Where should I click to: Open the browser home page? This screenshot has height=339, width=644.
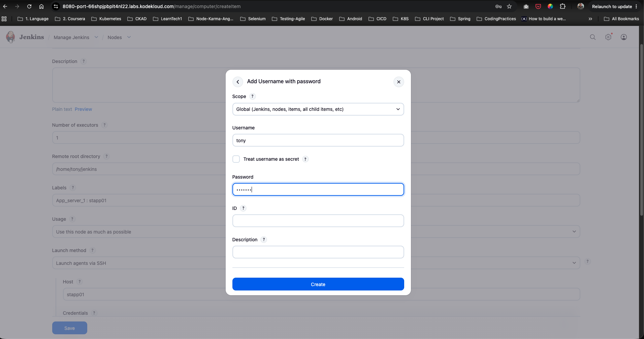41,6
